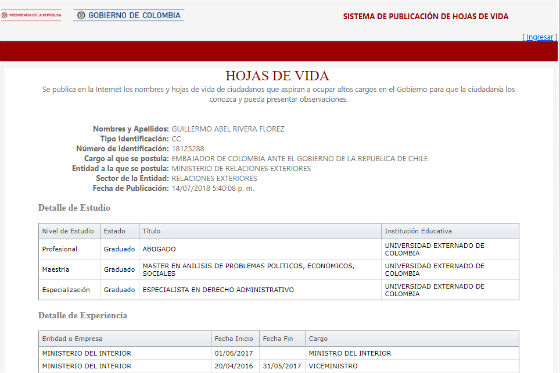This screenshot has height=373, width=560.
Task: Click the dark red navigation bar
Action: pyautogui.click(x=279, y=51)
